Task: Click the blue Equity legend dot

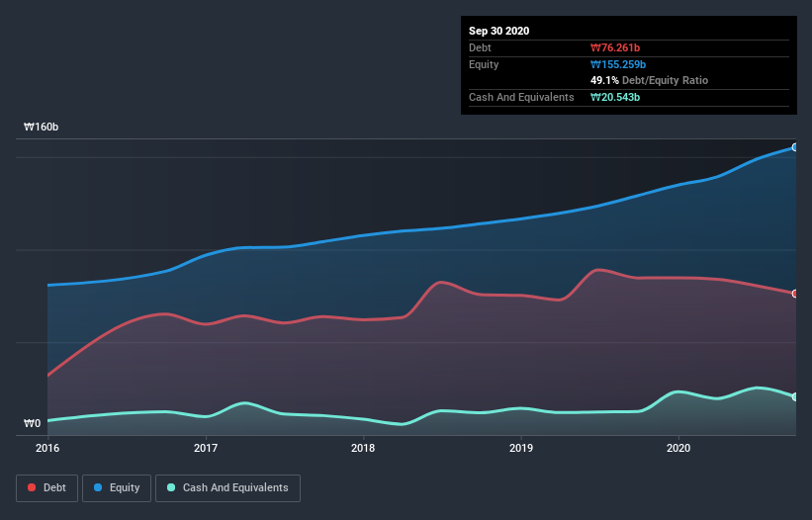Action: click(98, 487)
